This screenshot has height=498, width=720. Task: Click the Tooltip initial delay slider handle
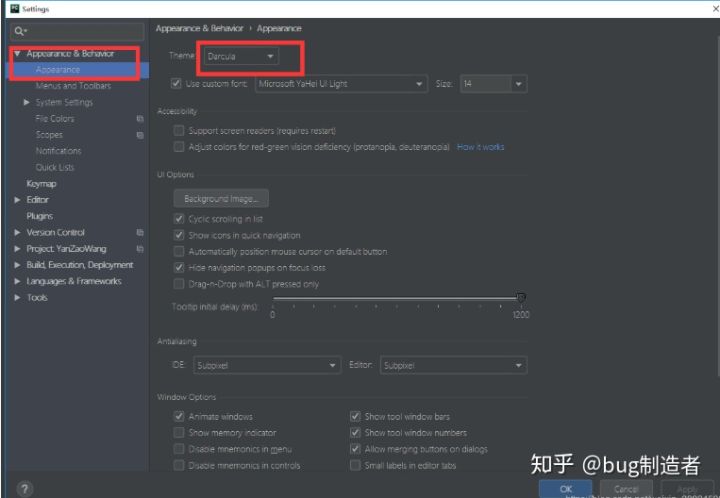pos(520,297)
